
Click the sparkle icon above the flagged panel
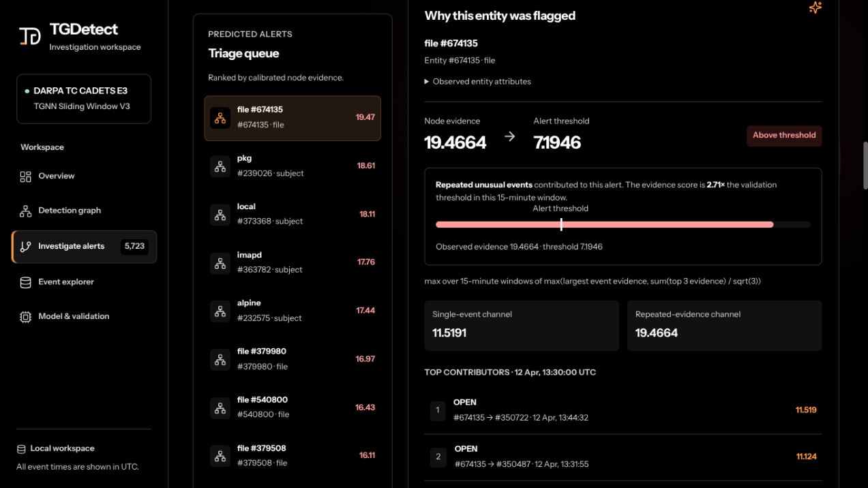click(815, 7)
